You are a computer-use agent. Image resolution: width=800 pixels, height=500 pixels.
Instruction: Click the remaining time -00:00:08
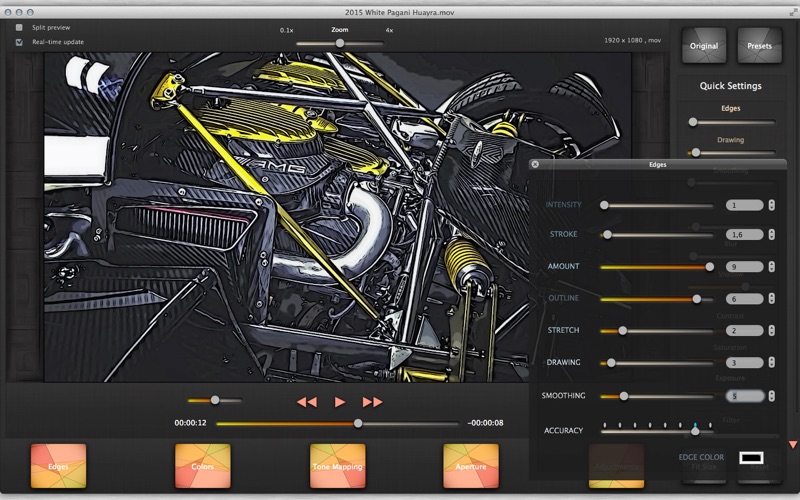[486, 423]
